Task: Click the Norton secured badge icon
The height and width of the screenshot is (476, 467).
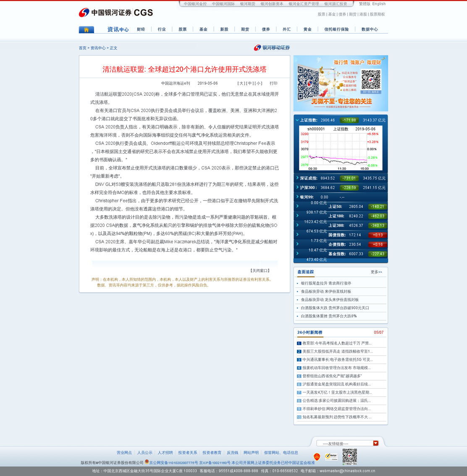Action: click(x=331, y=457)
